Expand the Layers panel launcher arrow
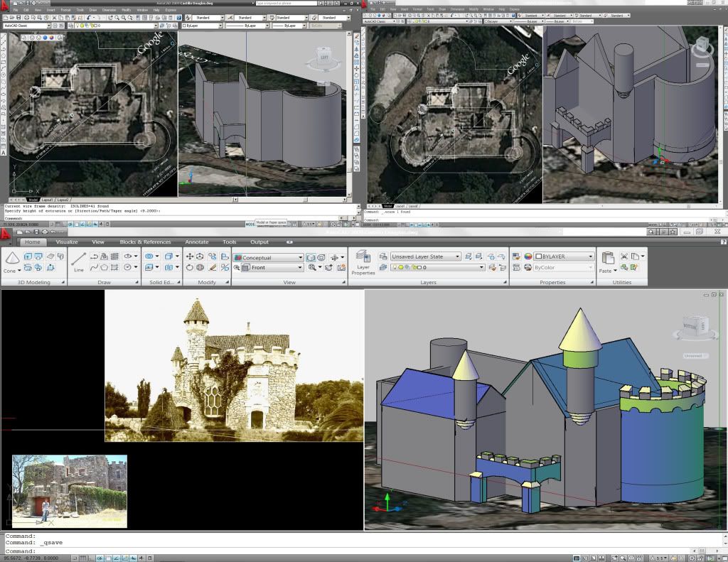The width and height of the screenshot is (728, 562). 505,282
